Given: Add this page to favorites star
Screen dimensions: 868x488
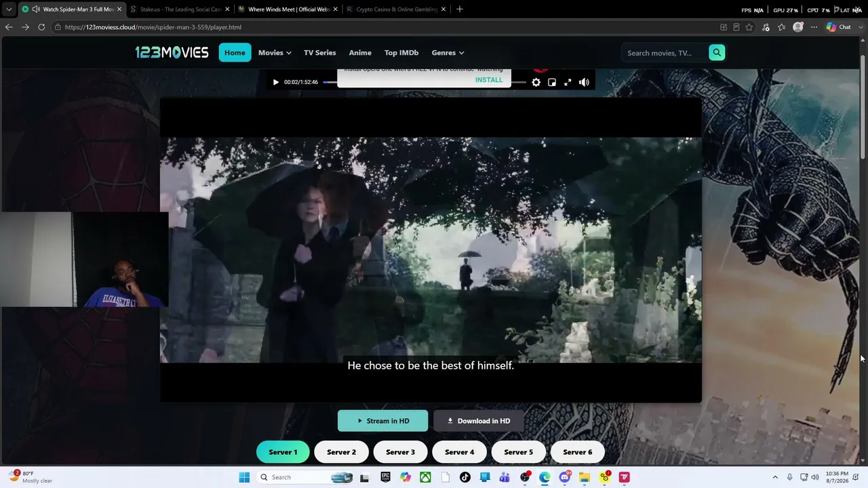Looking at the screenshot, I should click(x=749, y=27).
